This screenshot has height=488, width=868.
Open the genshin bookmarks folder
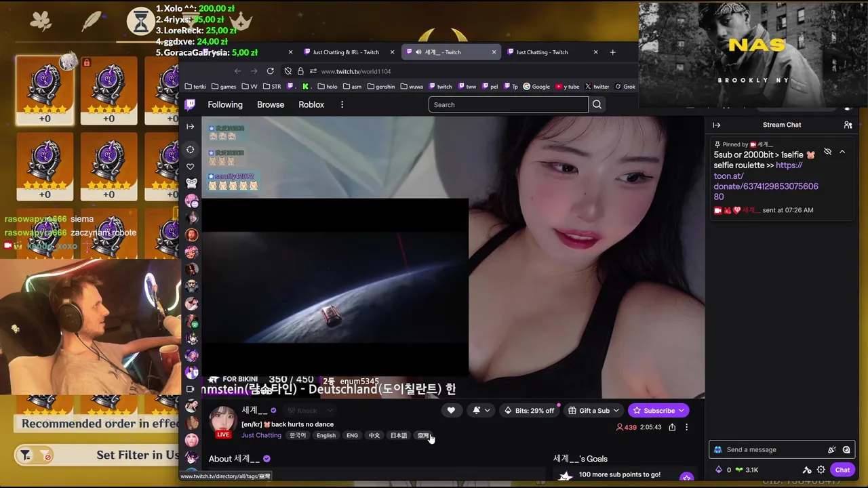pos(381,87)
